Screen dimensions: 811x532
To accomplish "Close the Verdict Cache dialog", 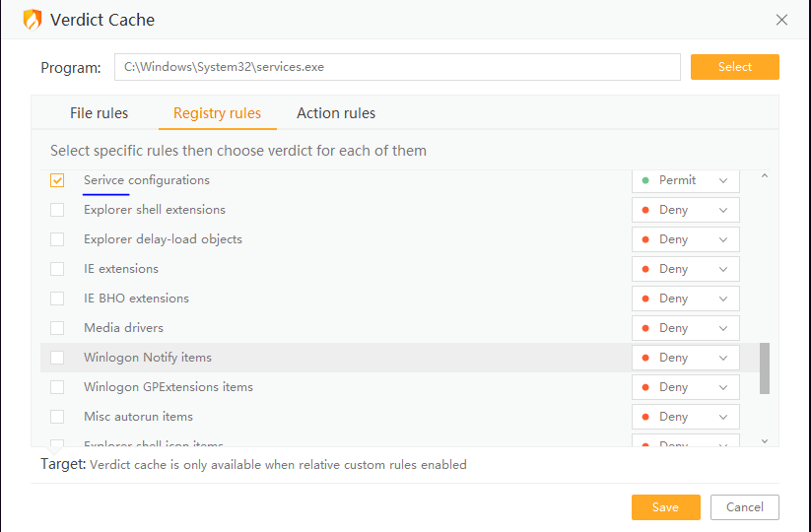I will (x=781, y=20).
